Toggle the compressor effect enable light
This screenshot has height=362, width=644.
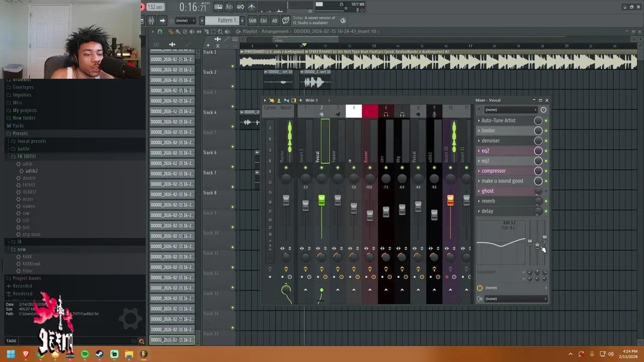point(546,171)
